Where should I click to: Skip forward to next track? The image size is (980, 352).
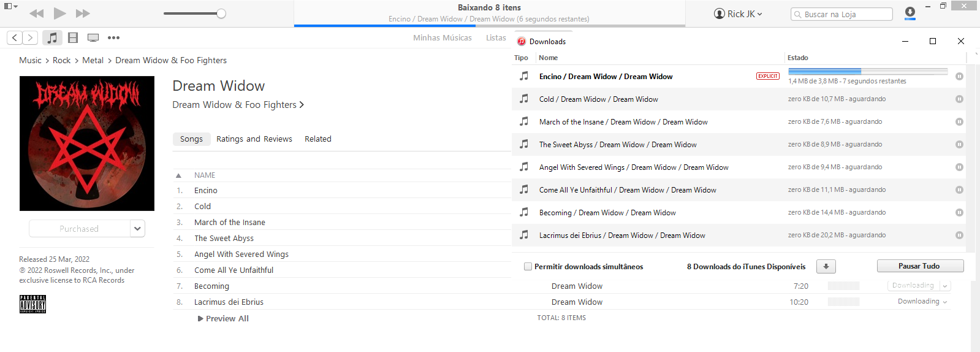click(83, 13)
